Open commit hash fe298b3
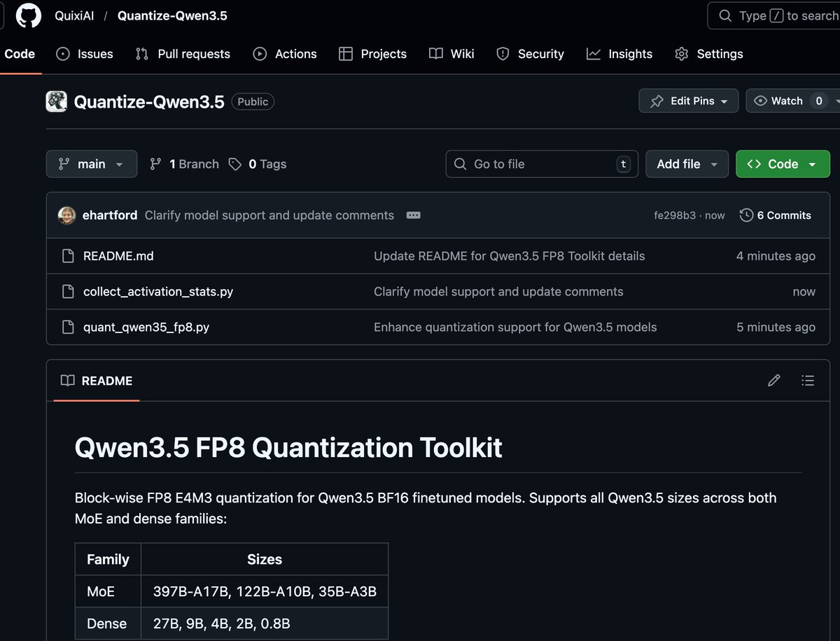This screenshot has height=641, width=840. pyautogui.click(x=675, y=216)
